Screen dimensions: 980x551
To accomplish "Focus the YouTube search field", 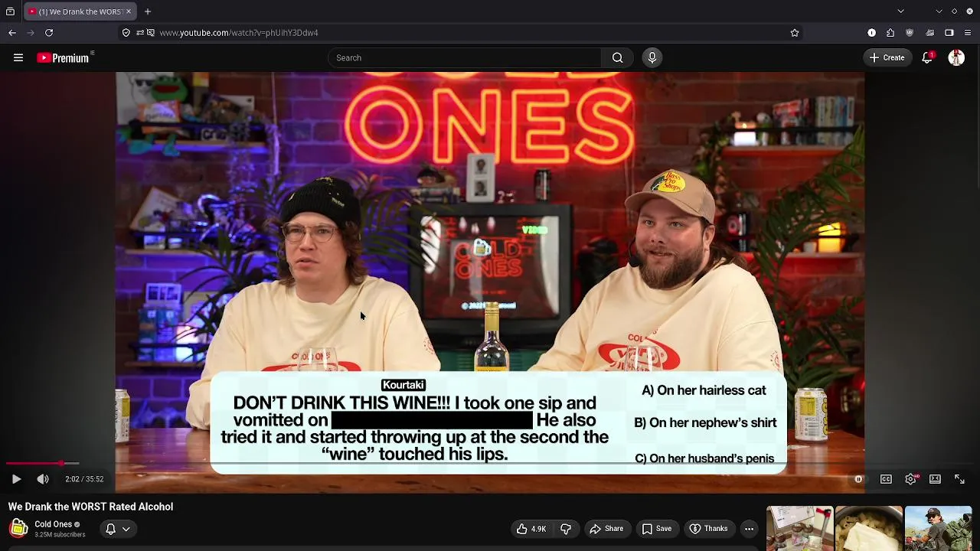I will 465,57.
